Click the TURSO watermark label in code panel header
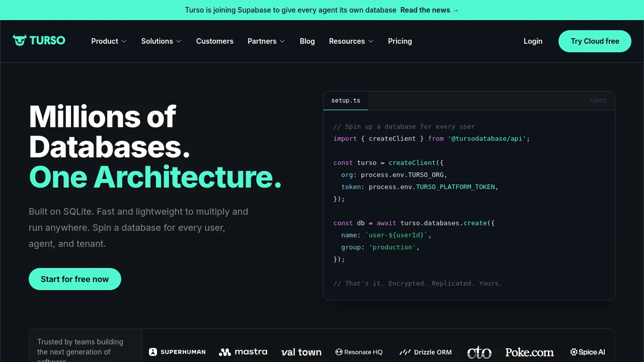644x362 pixels. point(598,101)
